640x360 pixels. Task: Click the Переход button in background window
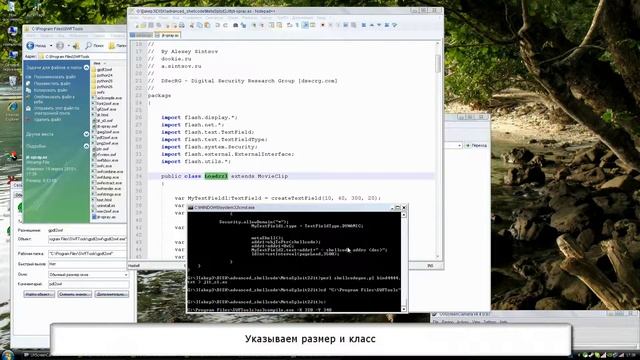tap(476, 145)
